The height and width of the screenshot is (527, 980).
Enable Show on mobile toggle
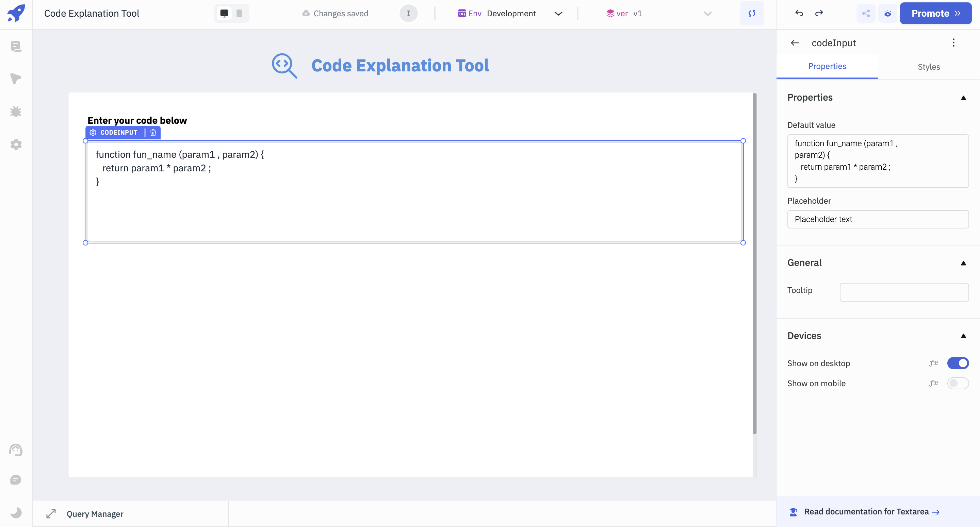pyautogui.click(x=958, y=383)
